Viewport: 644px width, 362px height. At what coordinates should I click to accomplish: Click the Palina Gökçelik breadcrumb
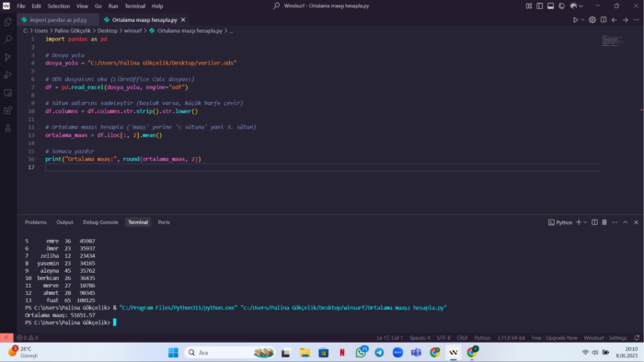73,30
